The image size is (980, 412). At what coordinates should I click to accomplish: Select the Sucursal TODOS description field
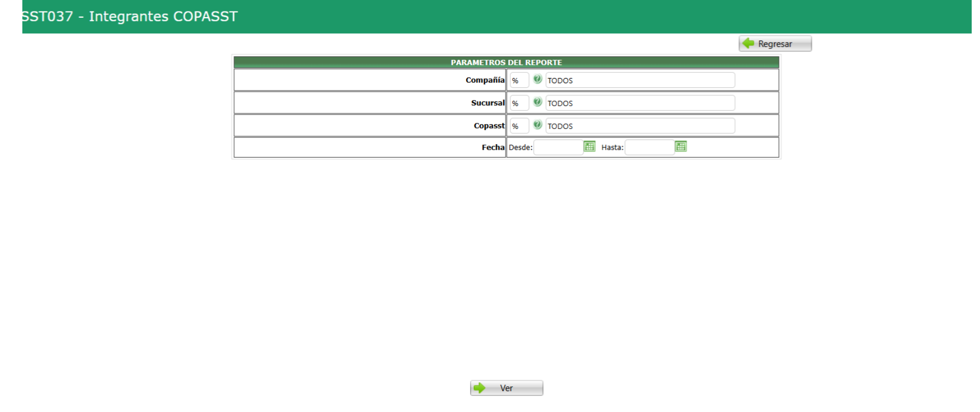point(640,103)
